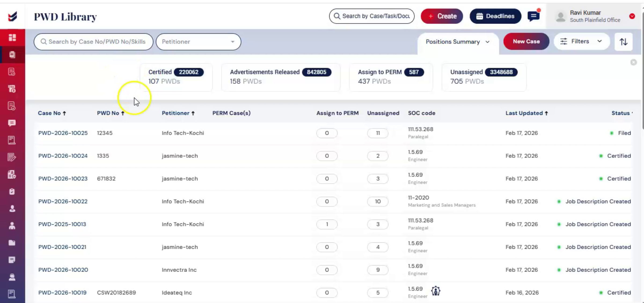Open case link PWD-2026-10021
The image size is (644, 303).
(62, 247)
